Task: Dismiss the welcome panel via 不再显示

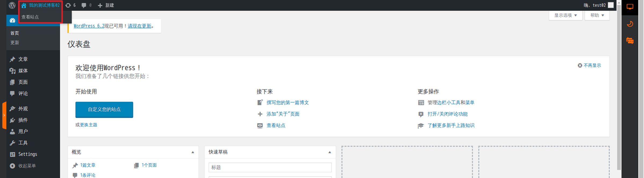Action: [589, 65]
